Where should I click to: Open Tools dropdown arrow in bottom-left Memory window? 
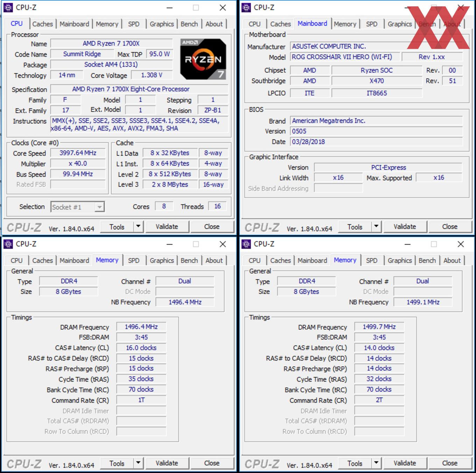click(x=138, y=463)
